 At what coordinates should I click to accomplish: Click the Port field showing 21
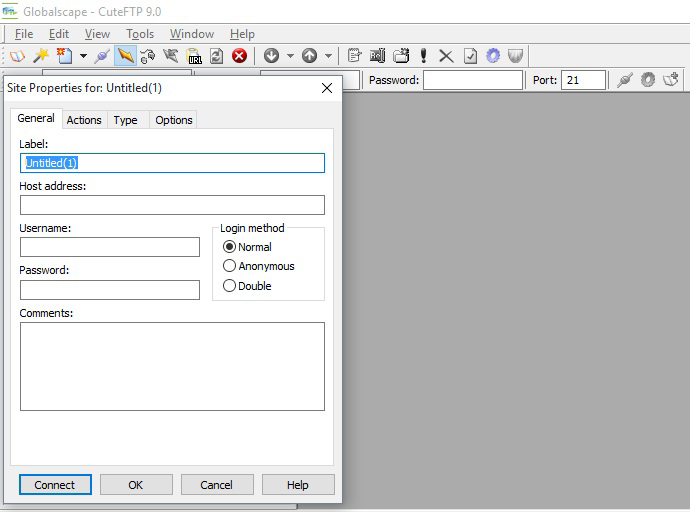pyautogui.click(x=583, y=80)
